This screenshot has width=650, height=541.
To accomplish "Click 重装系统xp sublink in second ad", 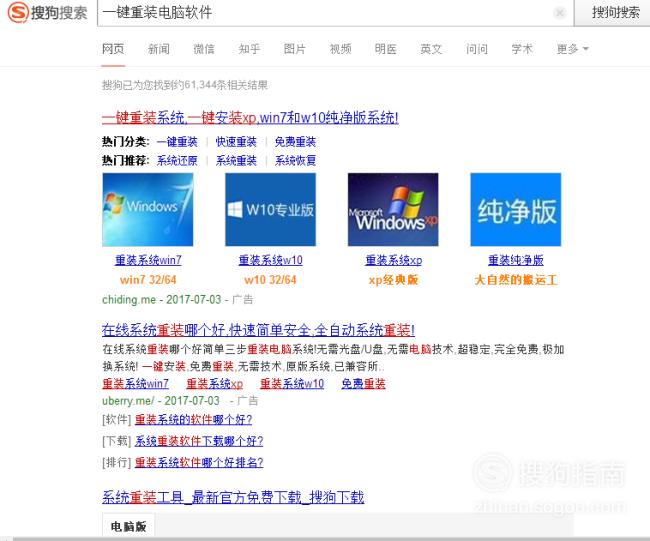I will click(214, 384).
